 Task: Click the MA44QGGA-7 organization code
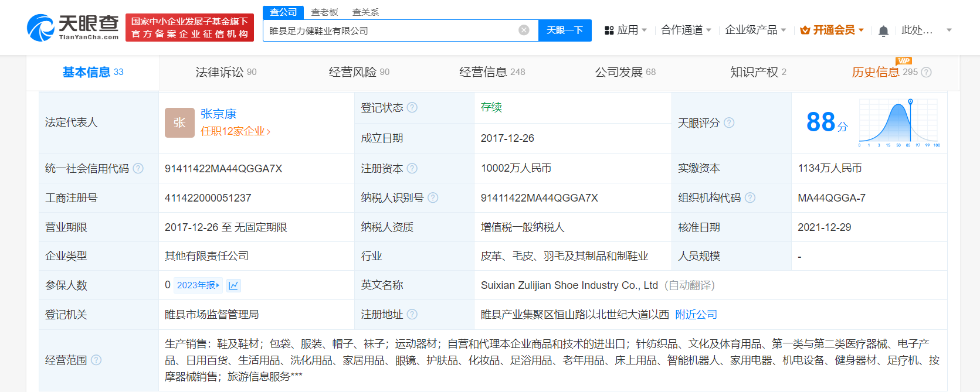tap(832, 197)
